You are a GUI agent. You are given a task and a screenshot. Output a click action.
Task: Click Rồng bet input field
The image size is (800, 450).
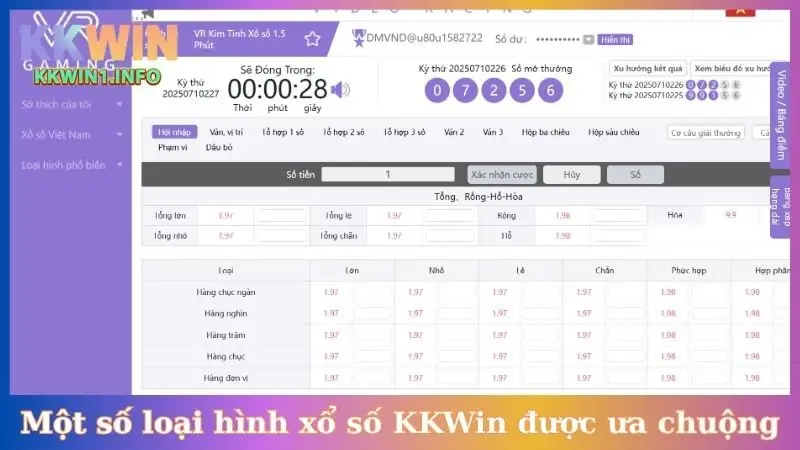pyautogui.click(x=617, y=216)
